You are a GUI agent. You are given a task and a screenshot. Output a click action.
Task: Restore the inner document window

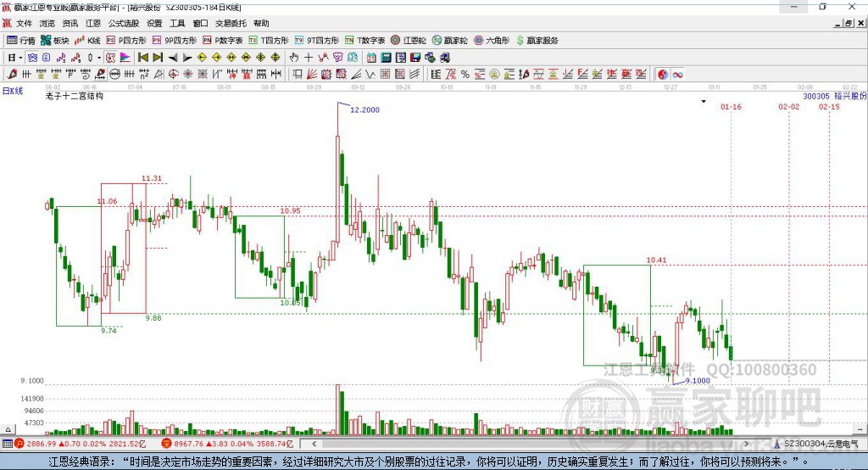point(849,23)
